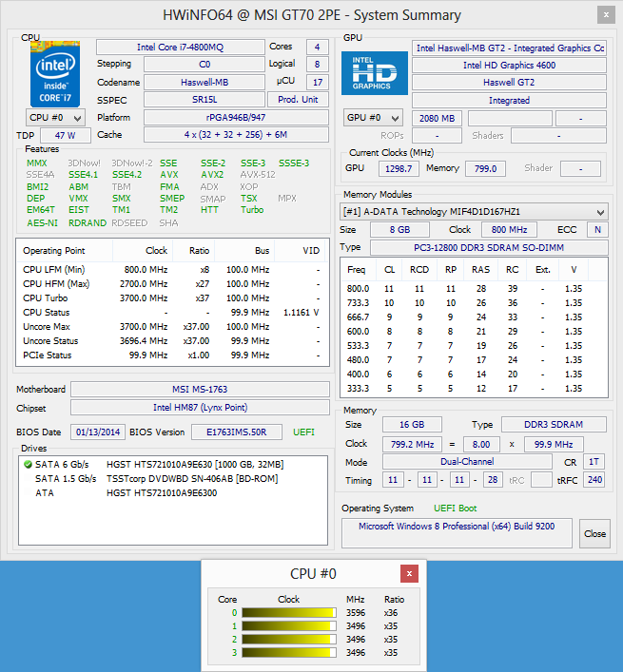The height and width of the screenshot is (672, 623).
Task: Click the green UEFI Boot label
Action: tap(455, 509)
